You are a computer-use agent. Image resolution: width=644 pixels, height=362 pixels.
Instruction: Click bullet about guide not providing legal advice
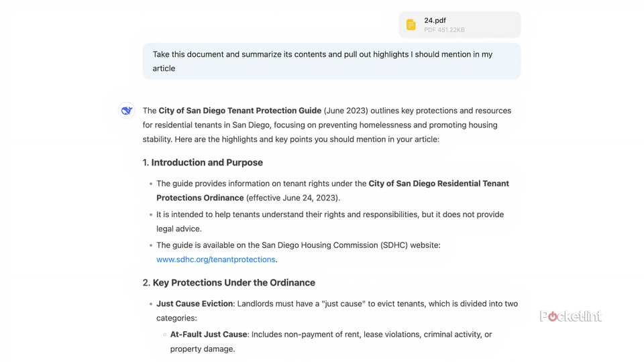pyautogui.click(x=329, y=215)
